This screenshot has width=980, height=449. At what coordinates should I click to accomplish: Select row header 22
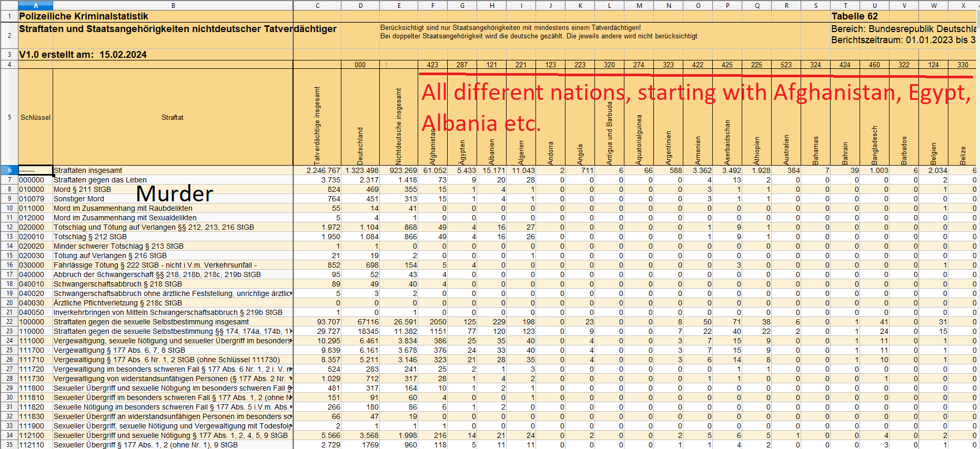point(9,322)
